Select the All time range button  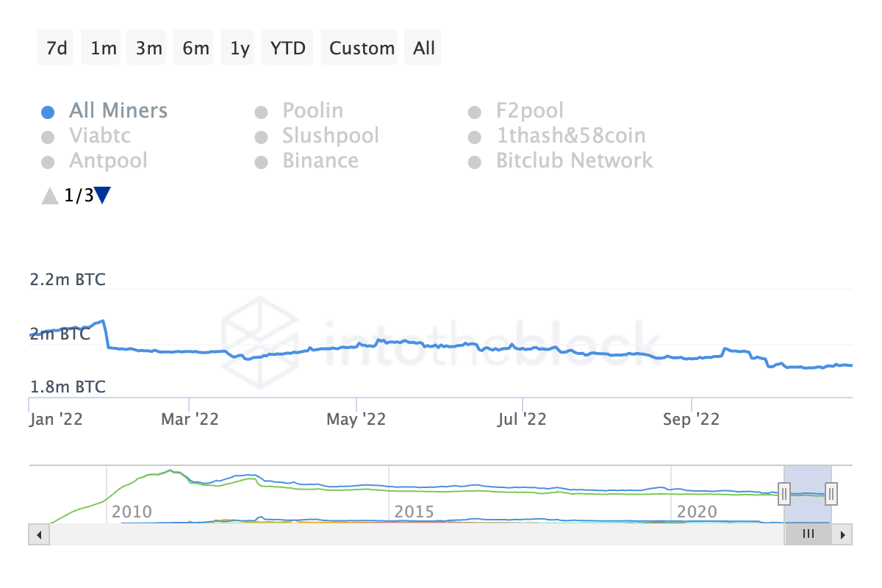(x=423, y=47)
